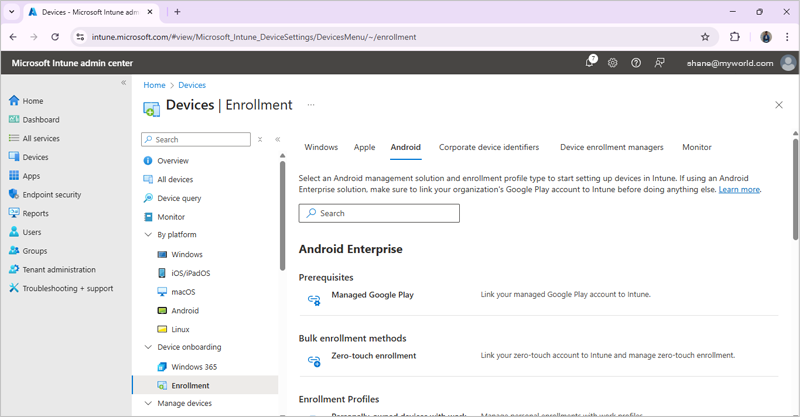Close the Enrollment blade
This screenshot has height=417, width=800.
coord(779,105)
